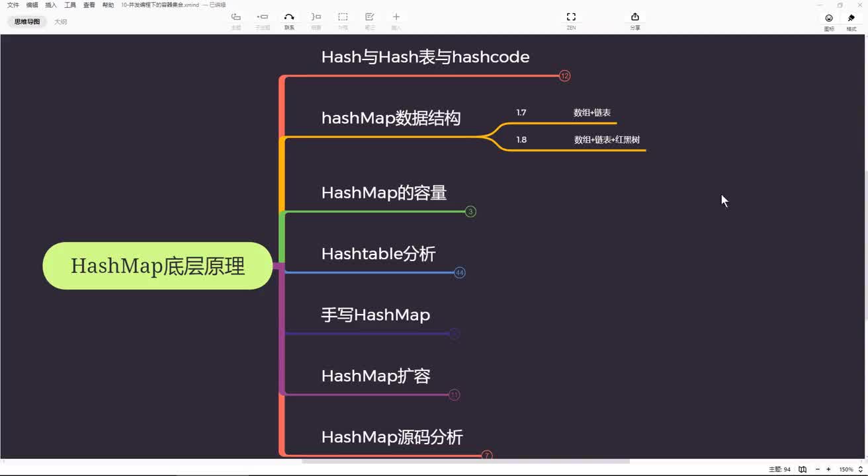The image size is (868, 476).
Task: Click the 笔记 (Note) toolbar icon
Action: click(x=370, y=17)
